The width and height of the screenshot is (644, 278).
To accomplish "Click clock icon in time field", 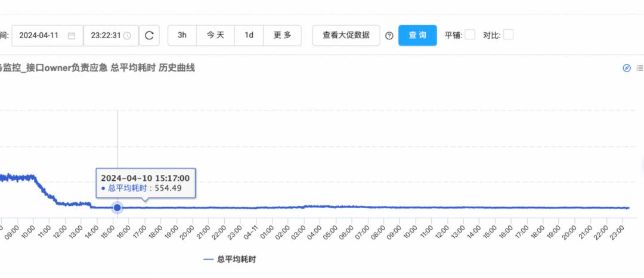I will coord(128,36).
